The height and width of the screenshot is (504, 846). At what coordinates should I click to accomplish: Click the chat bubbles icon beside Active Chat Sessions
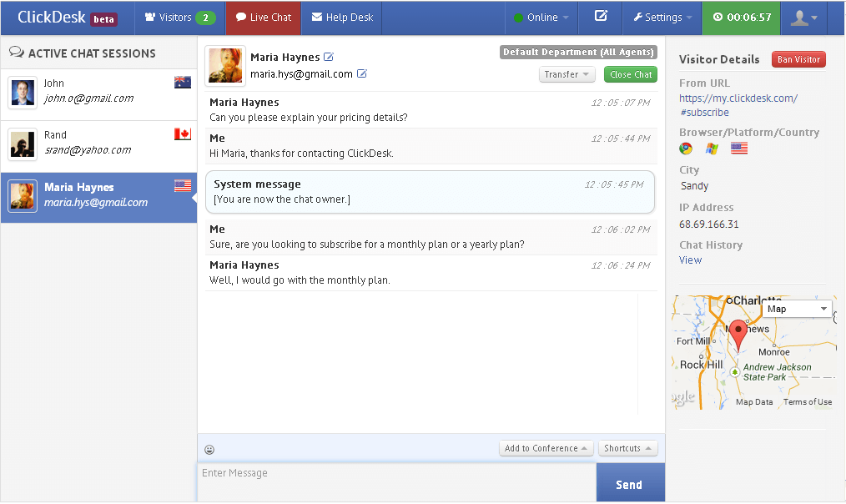pyautogui.click(x=17, y=53)
